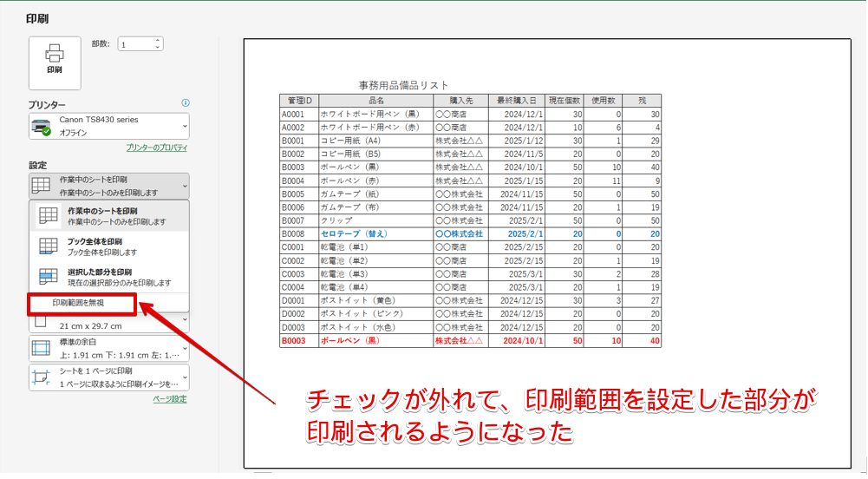Open the シートを 1 ページに印刷 scaling dropdown
868x479 pixels.
[109, 377]
